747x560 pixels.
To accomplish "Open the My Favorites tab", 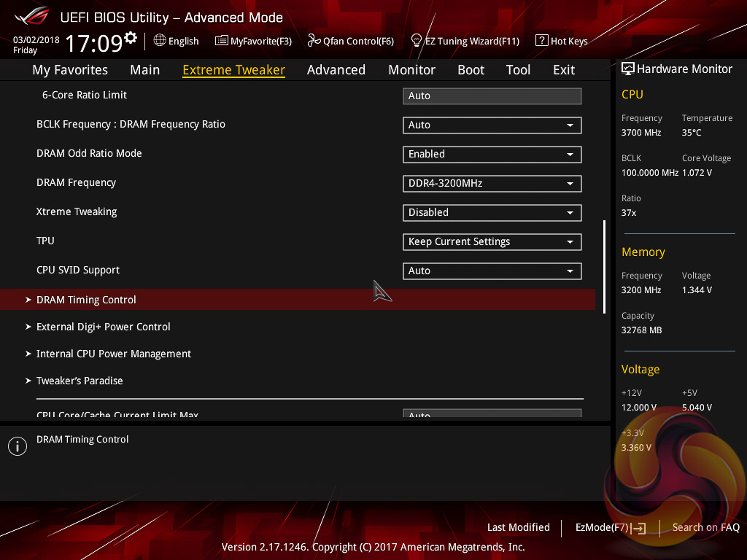I will (x=70, y=70).
